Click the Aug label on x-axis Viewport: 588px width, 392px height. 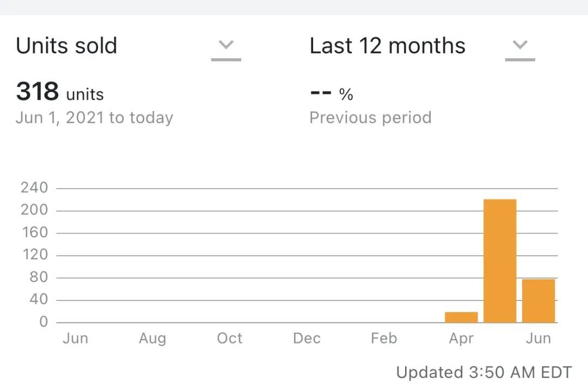(152, 339)
